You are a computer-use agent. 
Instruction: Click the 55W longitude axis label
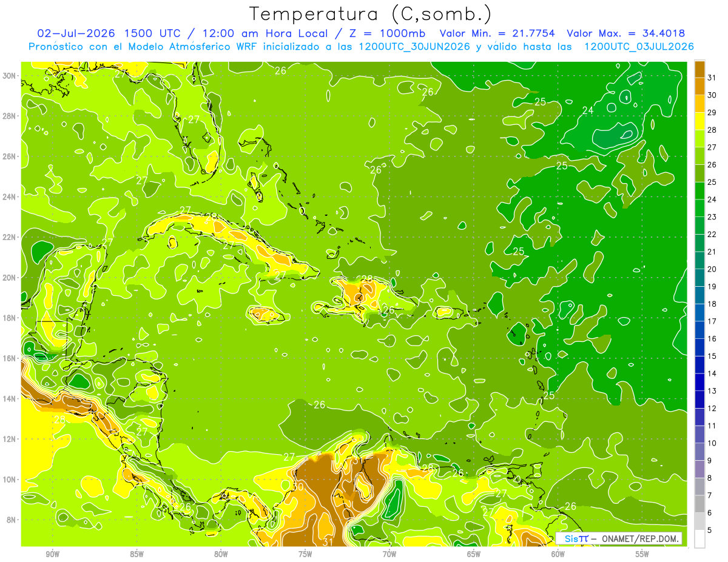[642, 554]
